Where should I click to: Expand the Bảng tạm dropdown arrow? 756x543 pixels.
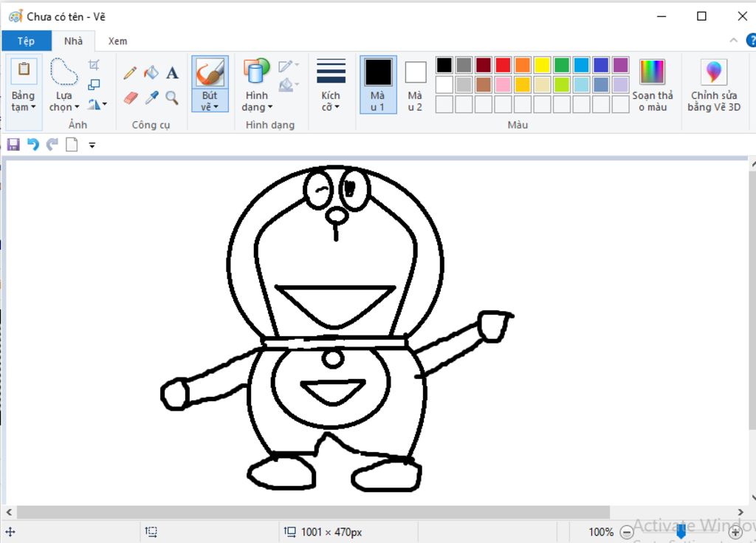(x=33, y=106)
